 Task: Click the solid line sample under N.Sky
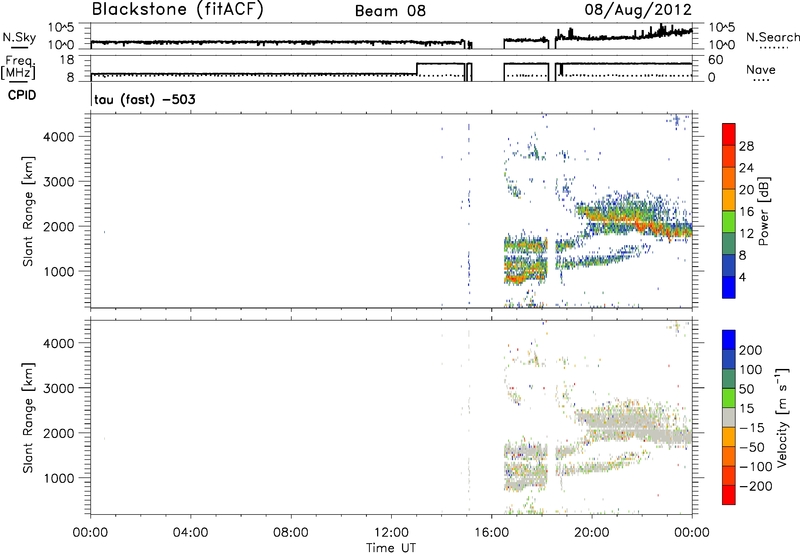[x=19, y=47]
